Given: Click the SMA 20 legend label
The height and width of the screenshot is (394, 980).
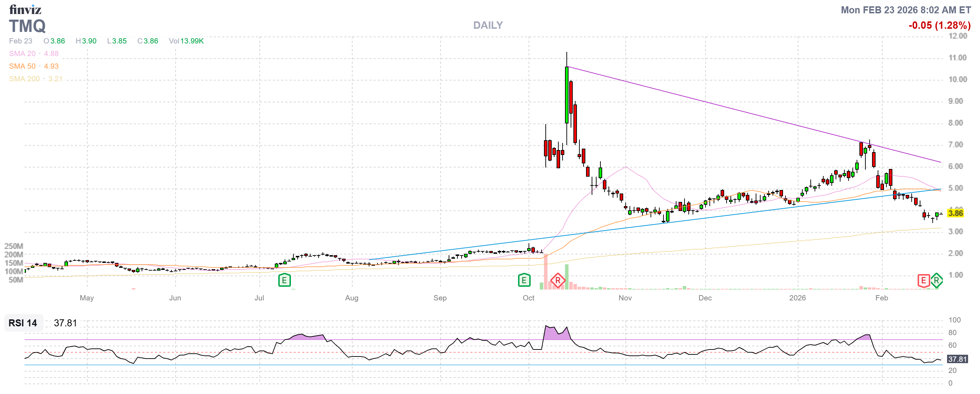Looking at the screenshot, I should pyautogui.click(x=22, y=54).
